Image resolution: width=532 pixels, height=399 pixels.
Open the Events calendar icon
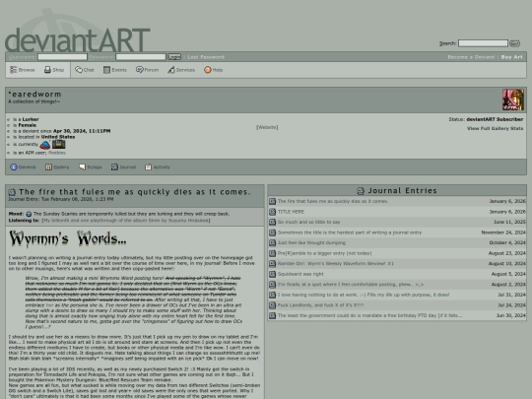106,70
